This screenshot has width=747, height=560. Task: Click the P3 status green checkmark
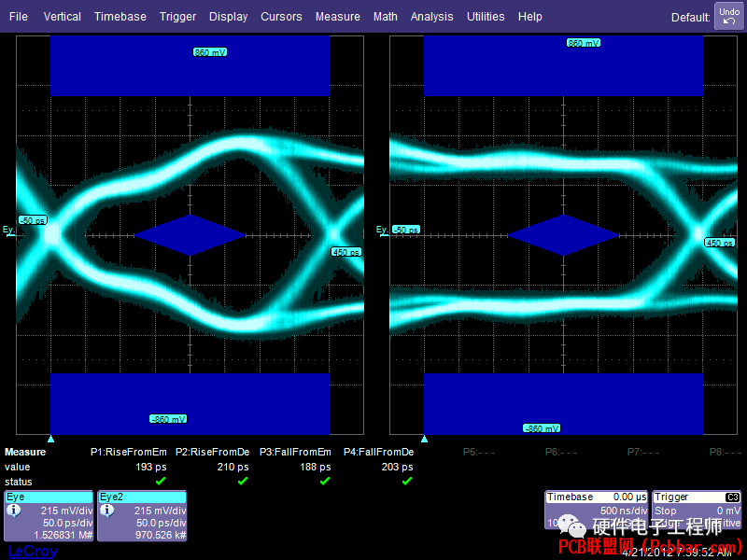pyautogui.click(x=325, y=481)
